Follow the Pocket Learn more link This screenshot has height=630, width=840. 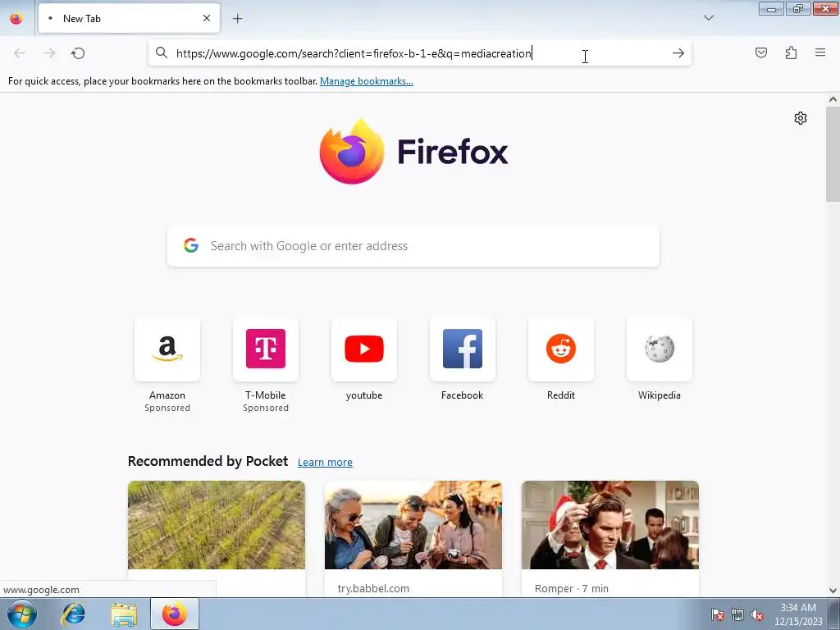325,463
